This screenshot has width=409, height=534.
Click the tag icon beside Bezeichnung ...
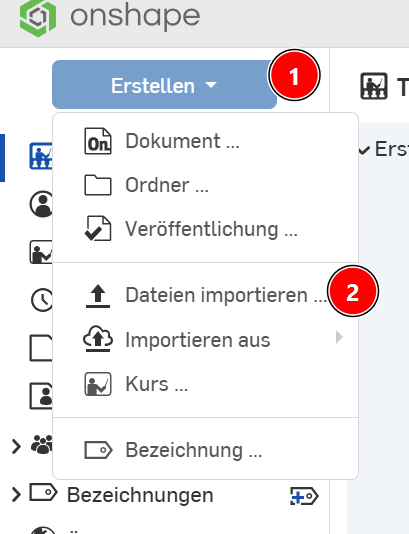tap(98, 450)
